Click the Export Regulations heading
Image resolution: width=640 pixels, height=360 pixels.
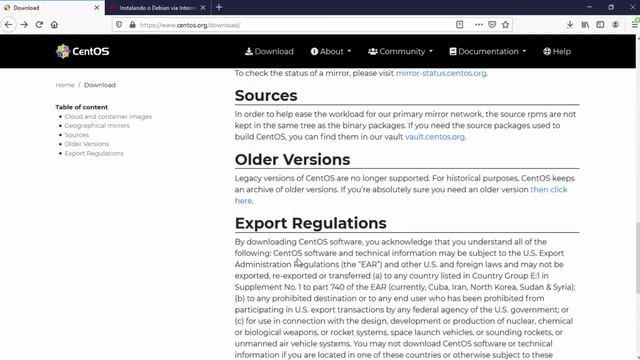(311, 223)
